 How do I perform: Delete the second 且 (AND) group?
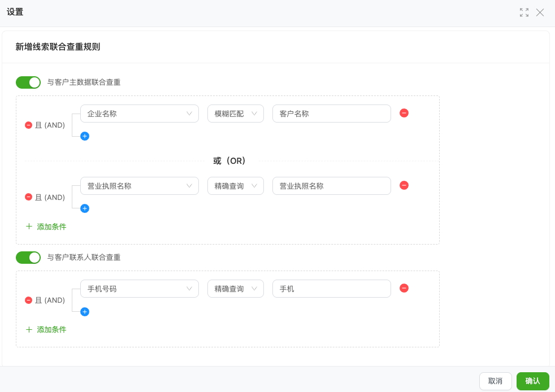click(29, 197)
